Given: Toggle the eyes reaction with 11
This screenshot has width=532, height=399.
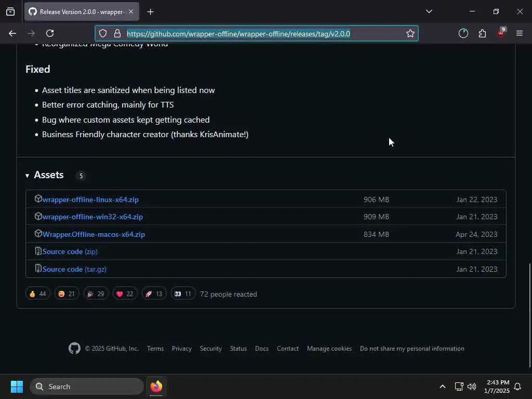Looking at the screenshot, I should [x=183, y=294].
